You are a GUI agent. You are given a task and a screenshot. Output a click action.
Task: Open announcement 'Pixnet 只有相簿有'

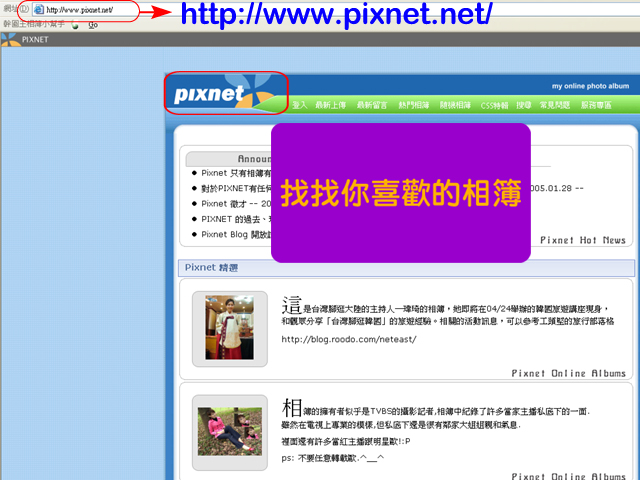236,173
